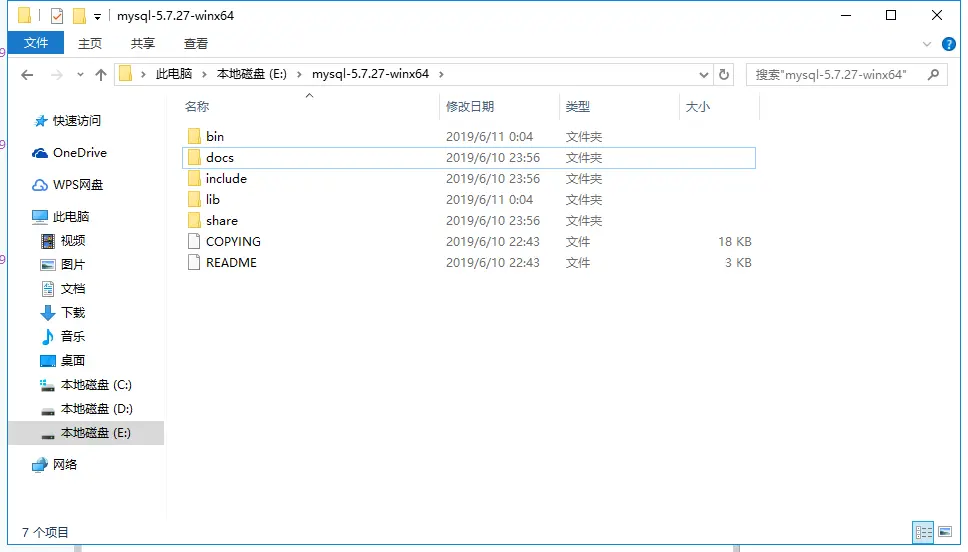Open the recent locations dropdown arrow
The height and width of the screenshot is (552, 968).
click(x=80, y=75)
